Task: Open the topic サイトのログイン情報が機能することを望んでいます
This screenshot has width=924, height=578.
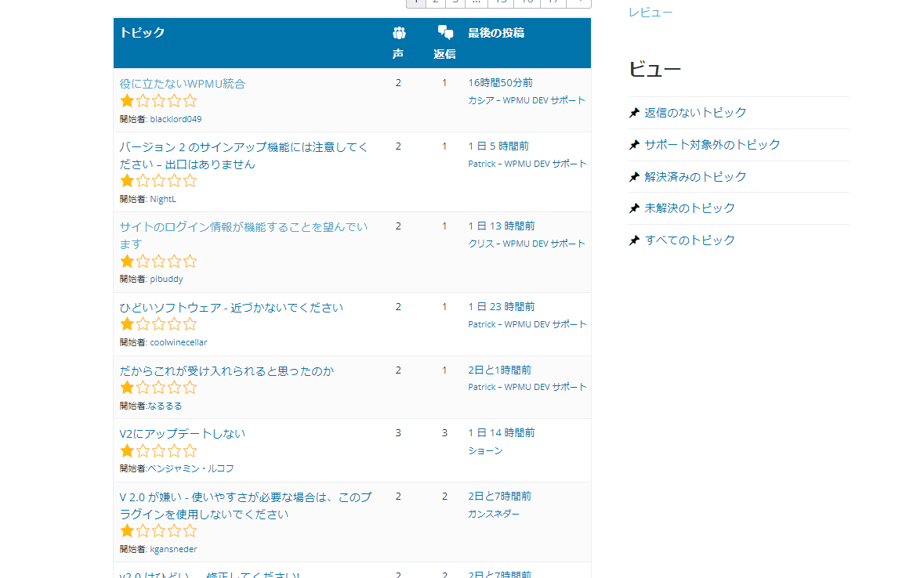Action: coord(244,235)
